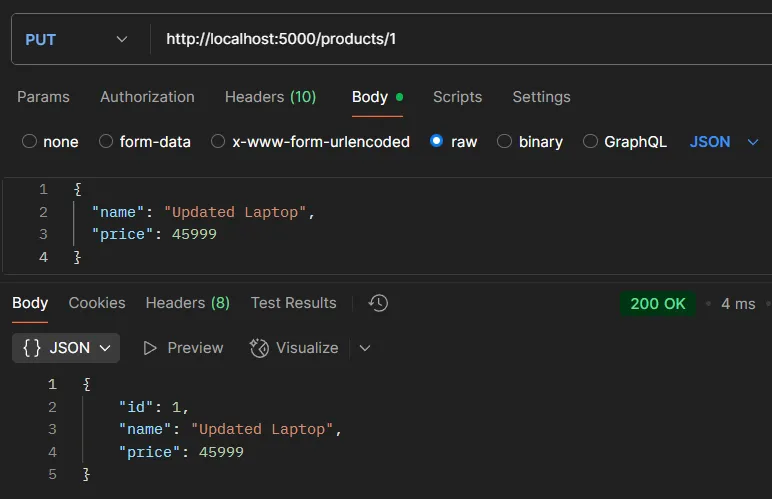The height and width of the screenshot is (499, 772).
Task: Open the Settings tab
Action: pos(541,97)
